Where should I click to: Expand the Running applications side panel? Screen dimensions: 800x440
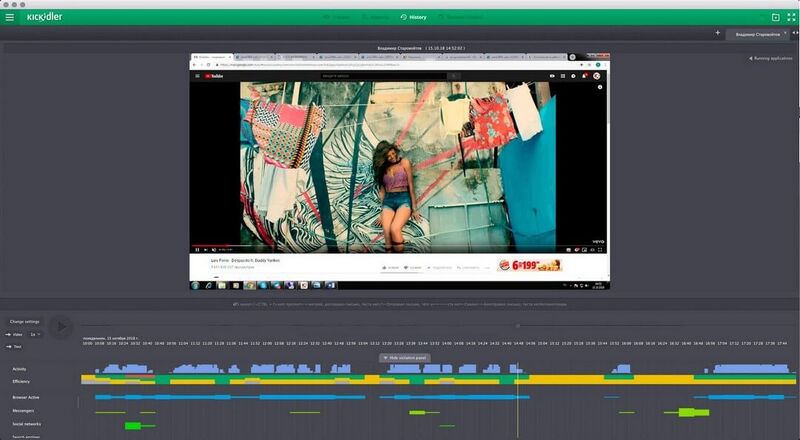[x=770, y=59]
